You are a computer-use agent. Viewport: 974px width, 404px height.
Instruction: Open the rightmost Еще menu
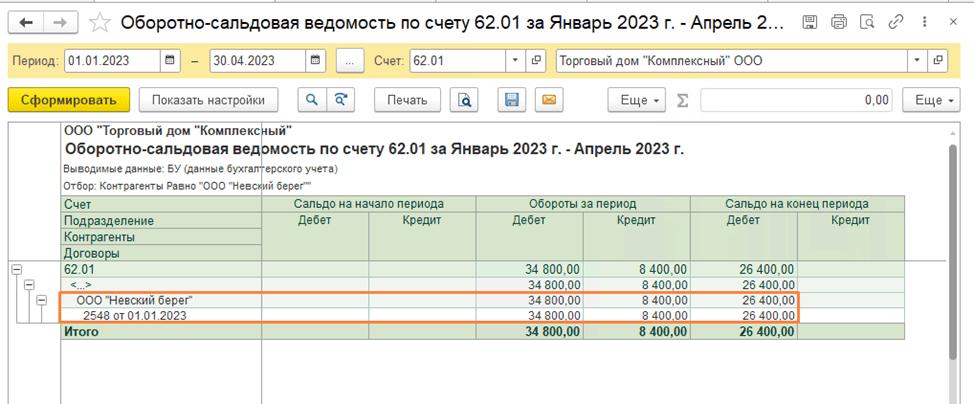pos(931,100)
